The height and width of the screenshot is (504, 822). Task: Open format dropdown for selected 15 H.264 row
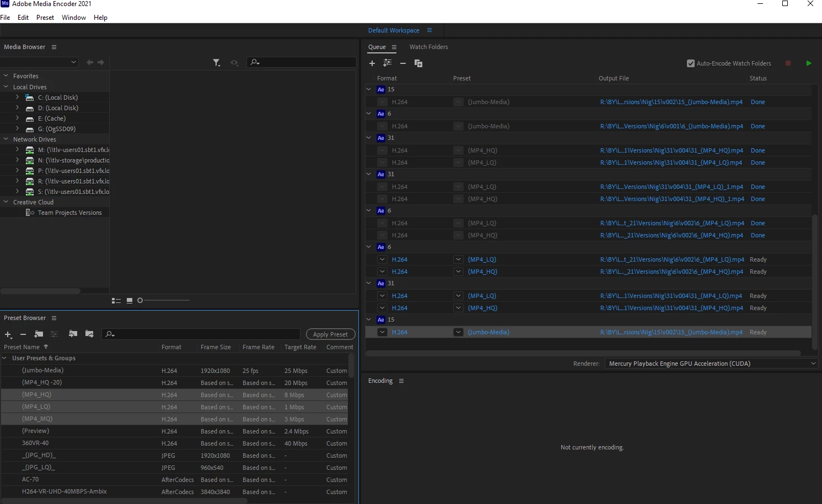coord(382,332)
